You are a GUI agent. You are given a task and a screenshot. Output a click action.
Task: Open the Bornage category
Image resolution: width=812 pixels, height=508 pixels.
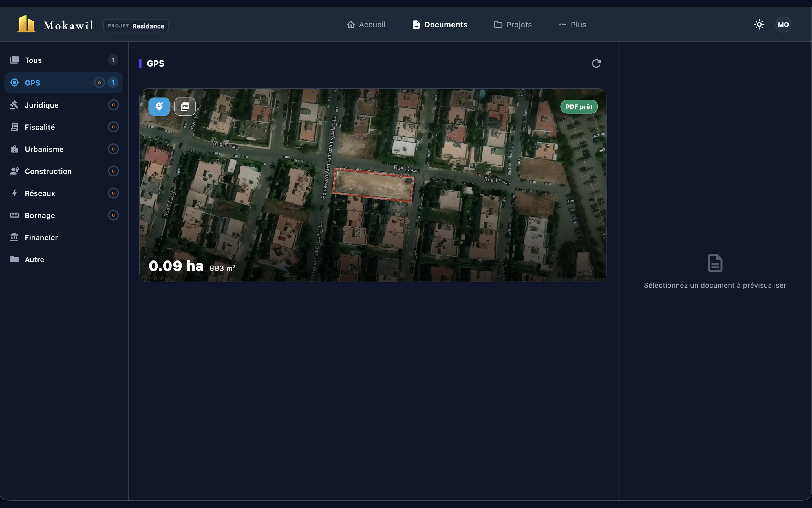pyautogui.click(x=63, y=215)
